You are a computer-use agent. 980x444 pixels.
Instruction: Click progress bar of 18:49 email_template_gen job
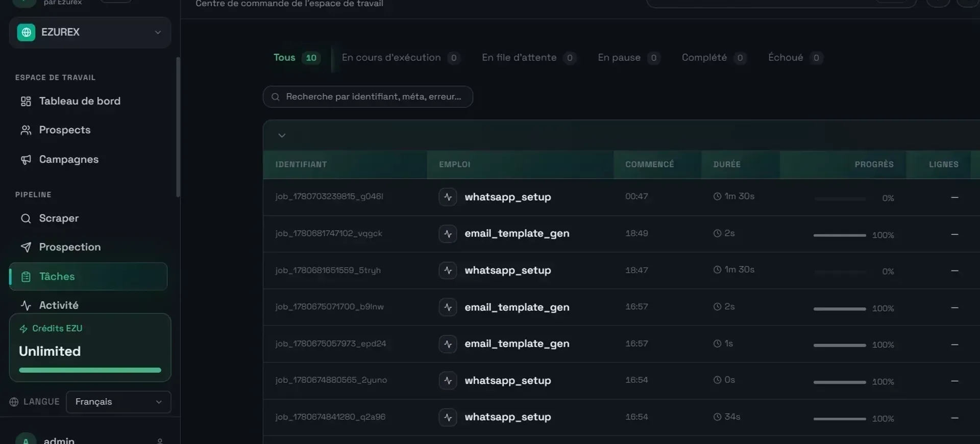coord(840,235)
